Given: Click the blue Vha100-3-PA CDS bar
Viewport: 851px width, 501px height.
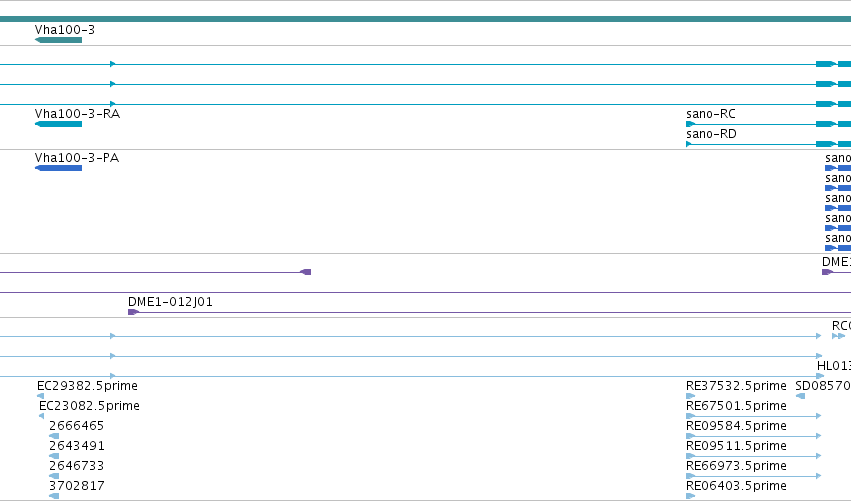Looking at the screenshot, I should (58, 168).
